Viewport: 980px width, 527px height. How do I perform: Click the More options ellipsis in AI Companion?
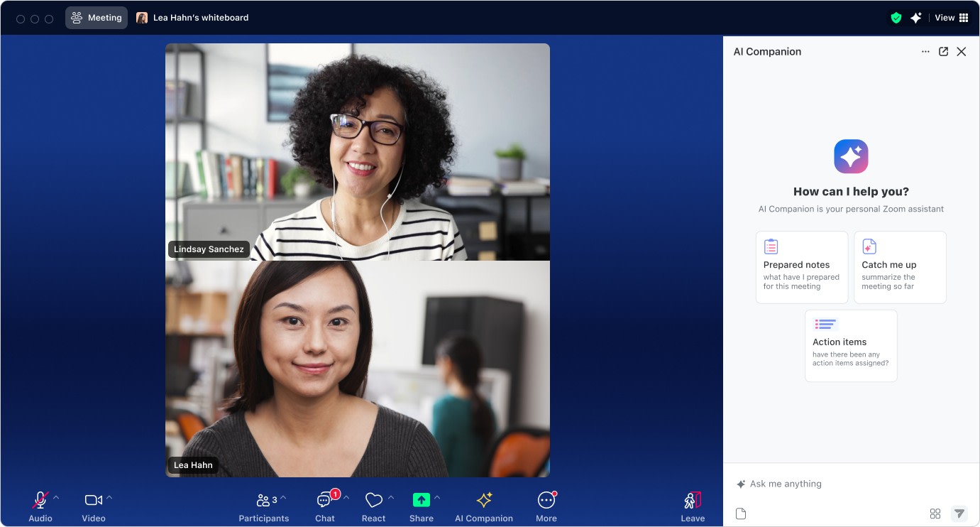[x=925, y=51]
